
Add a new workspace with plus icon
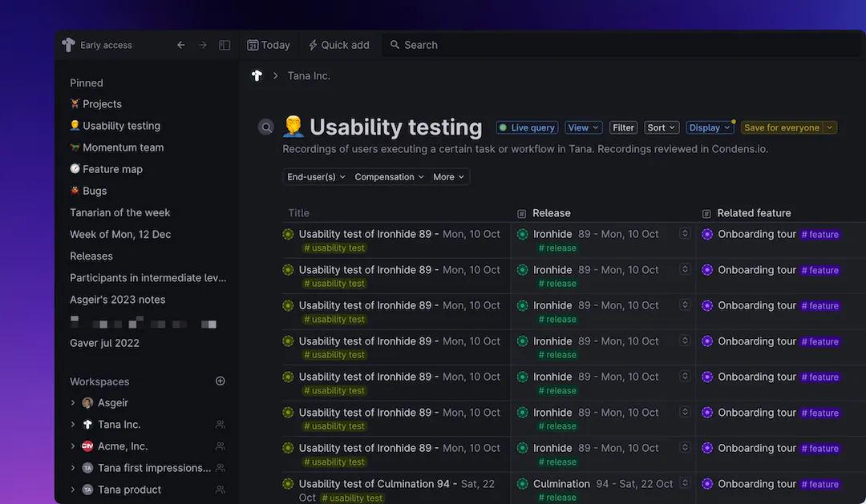coord(221,381)
